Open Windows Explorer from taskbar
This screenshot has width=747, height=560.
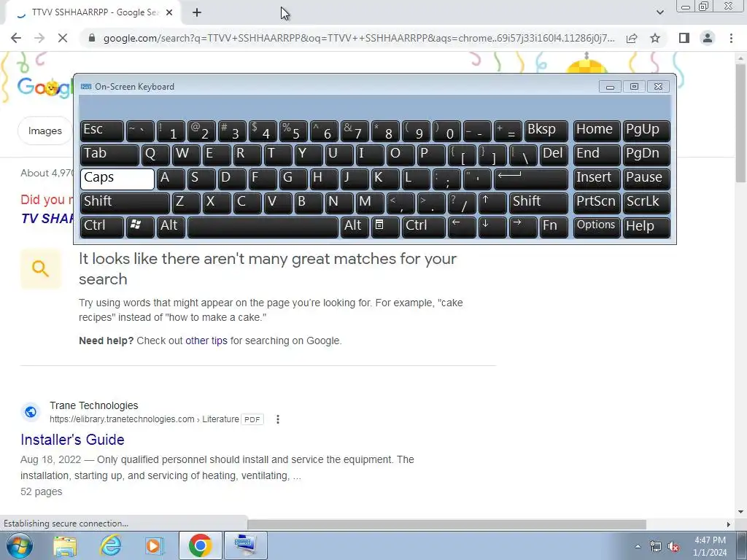tap(65, 545)
